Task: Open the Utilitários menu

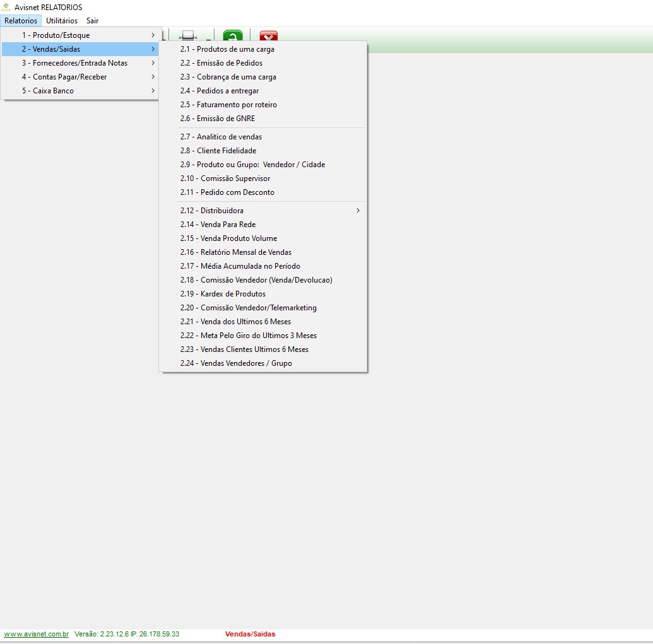Action: point(62,21)
